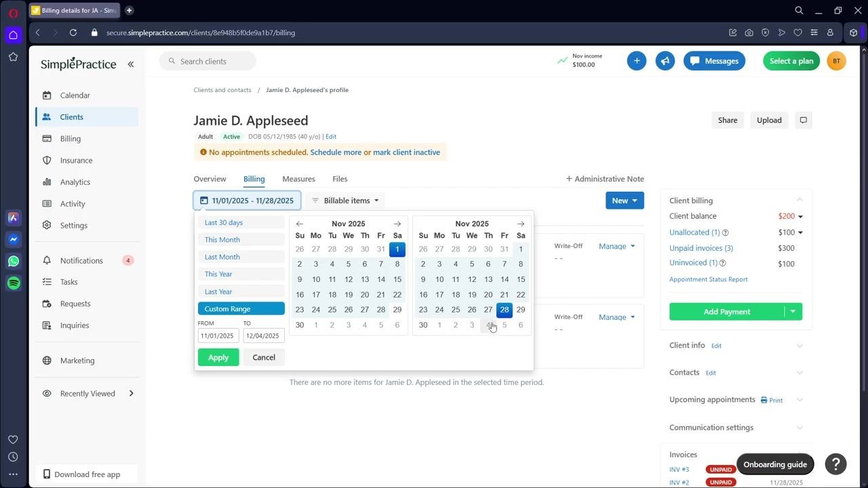Screen dimensions: 868x488
Task: Go to previous month in left calendar
Action: point(299,224)
